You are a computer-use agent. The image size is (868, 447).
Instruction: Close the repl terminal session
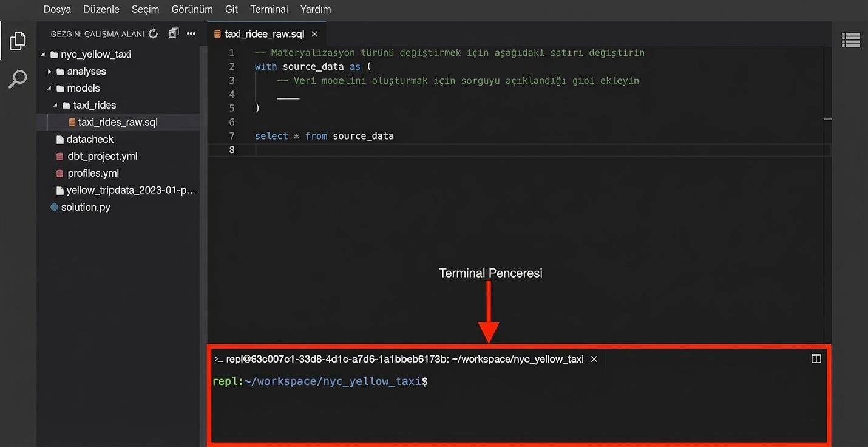(594, 358)
